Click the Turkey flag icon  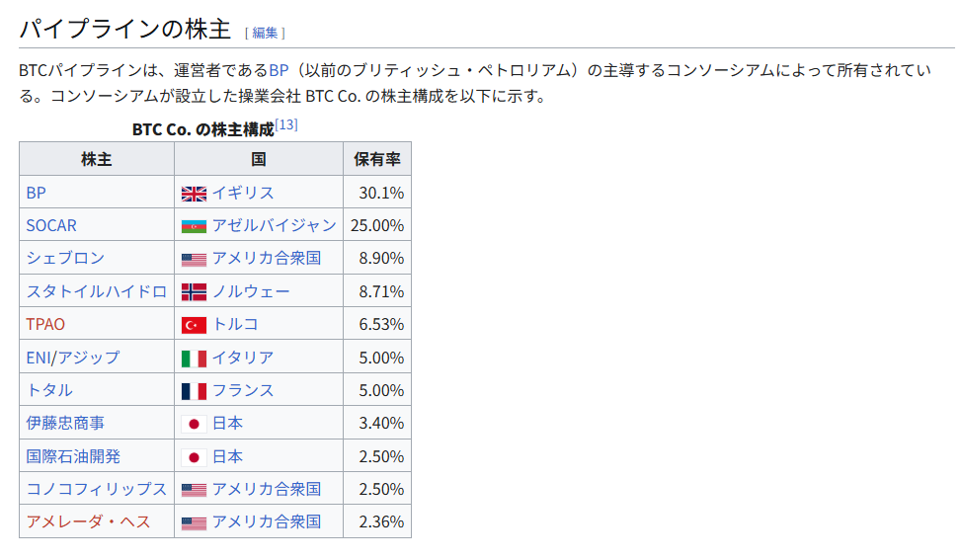point(194,324)
